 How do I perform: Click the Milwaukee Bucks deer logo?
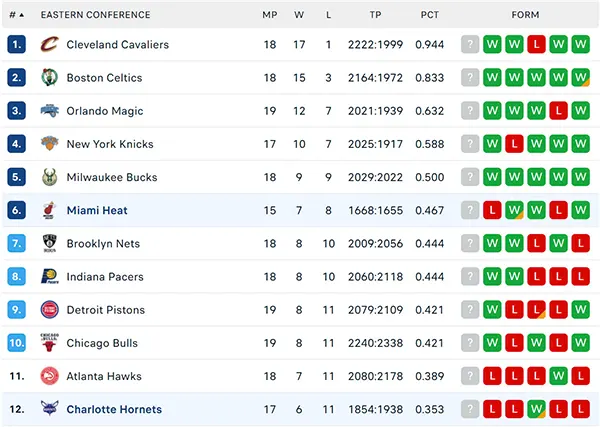click(x=50, y=177)
